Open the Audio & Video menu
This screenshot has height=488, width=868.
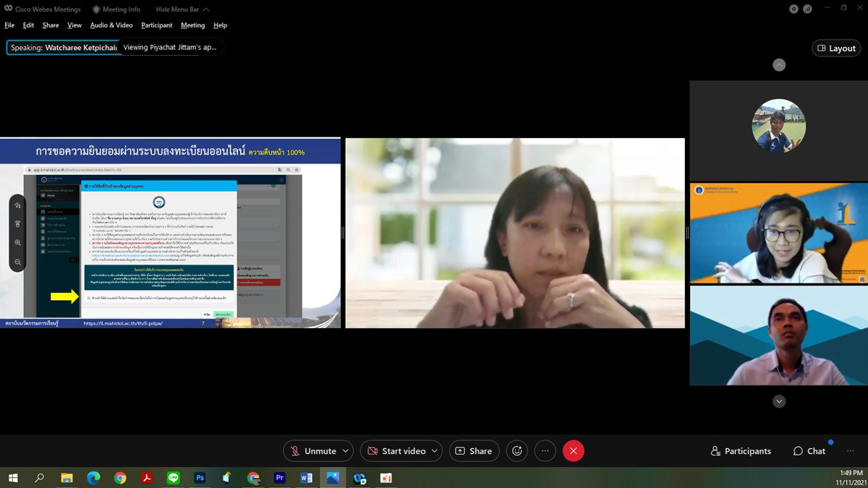pyautogui.click(x=111, y=25)
